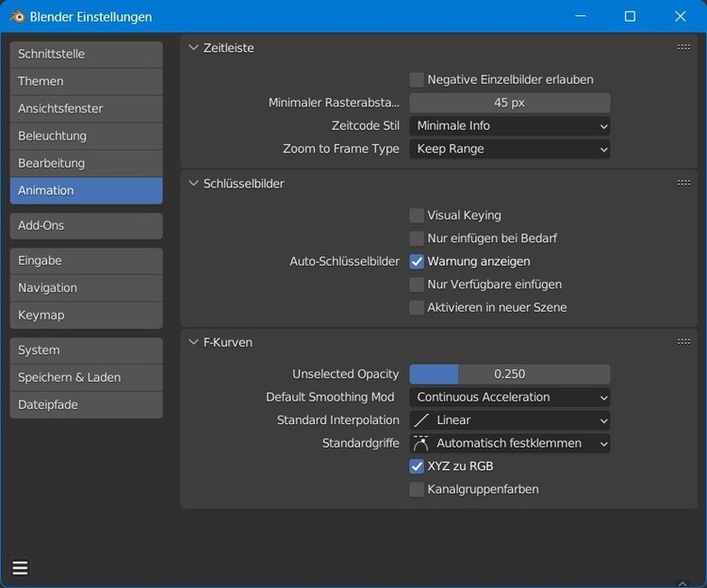Enable Negative Einzelbilder erlauben checkbox

pyautogui.click(x=417, y=80)
